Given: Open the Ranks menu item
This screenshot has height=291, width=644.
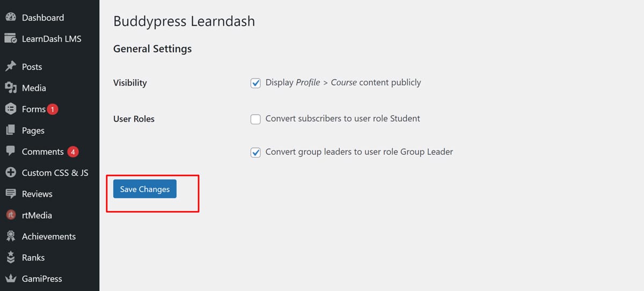Looking at the screenshot, I should click(x=33, y=258).
